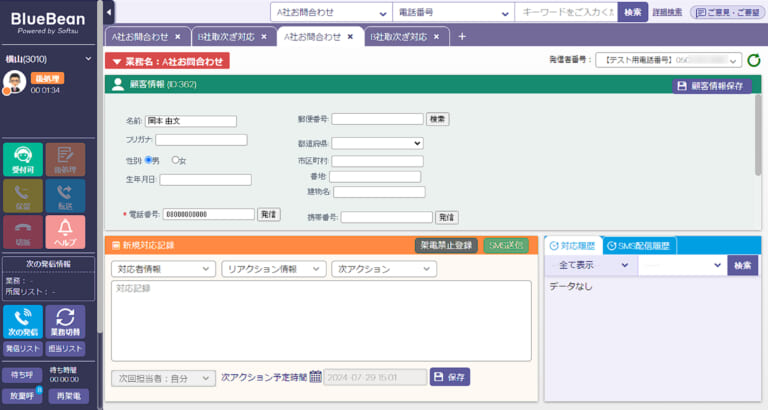Switch to the SMS配信履歴 tab

coord(640,245)
